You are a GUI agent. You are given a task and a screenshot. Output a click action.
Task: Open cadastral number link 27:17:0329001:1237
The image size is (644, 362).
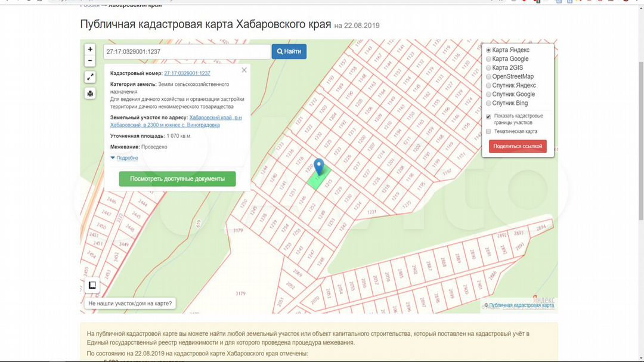point(187,73)
